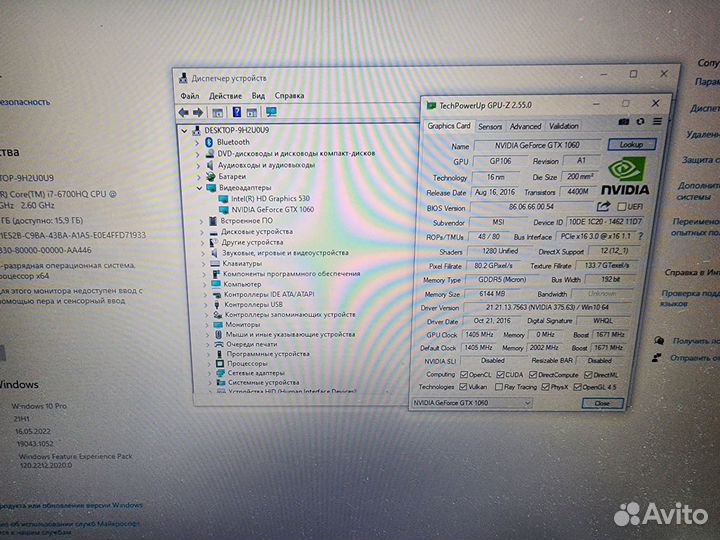The image size is (720, 540).
Task: Click the DVD-дисководы category icon
Action: pos(210,153)
